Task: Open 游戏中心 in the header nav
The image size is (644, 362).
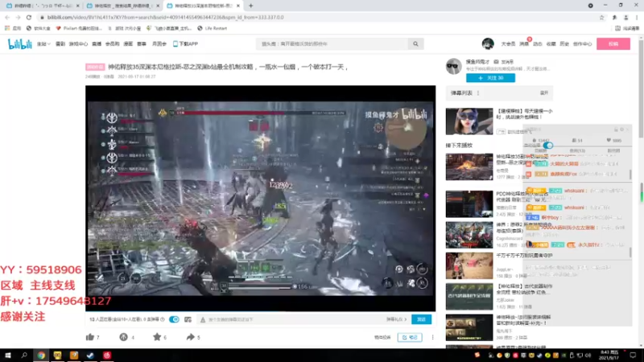Action: click(x=78, y=44)
